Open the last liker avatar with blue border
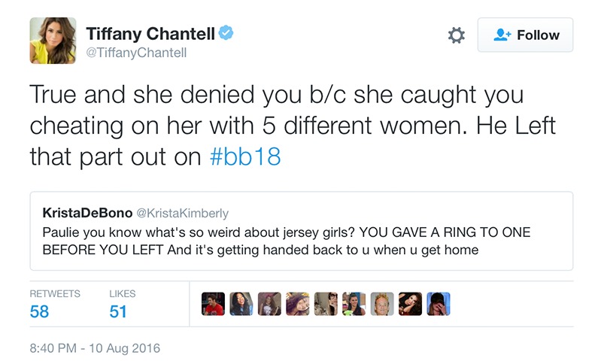Image resolution: width=598 pixels, height=364 pixels. coord(439,304)
